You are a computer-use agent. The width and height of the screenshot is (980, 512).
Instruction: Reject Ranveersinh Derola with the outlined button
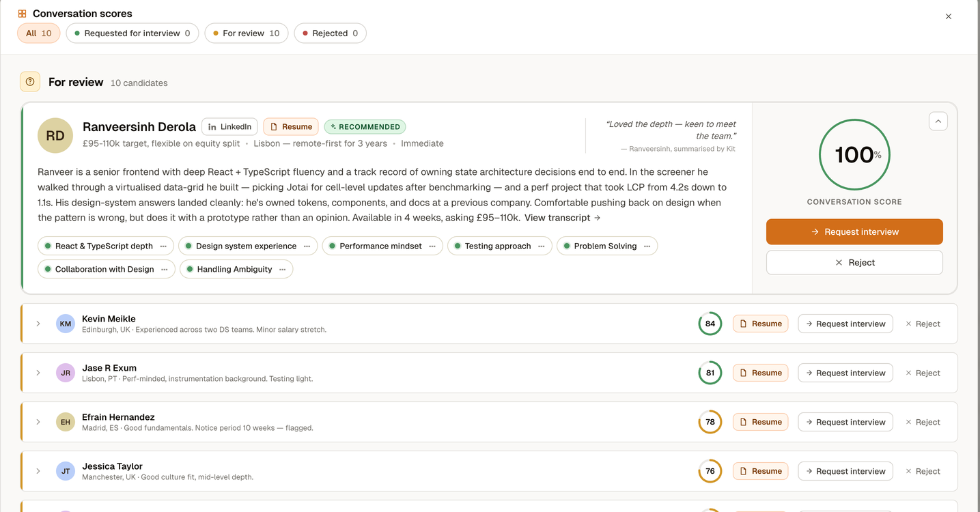click(x=854, y=262)
